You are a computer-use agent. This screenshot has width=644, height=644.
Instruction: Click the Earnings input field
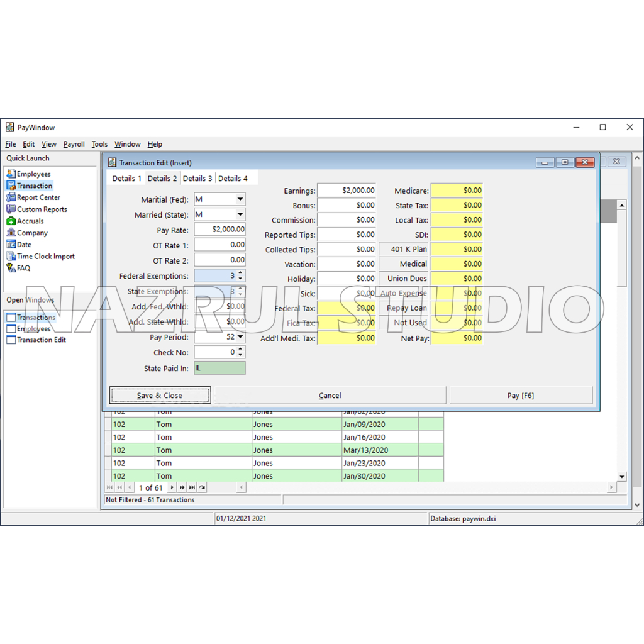tap(347, 191)
